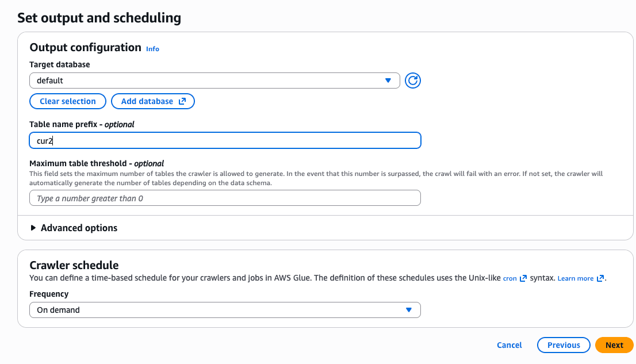
Task: Click the Next button
Action: [614, 345]
